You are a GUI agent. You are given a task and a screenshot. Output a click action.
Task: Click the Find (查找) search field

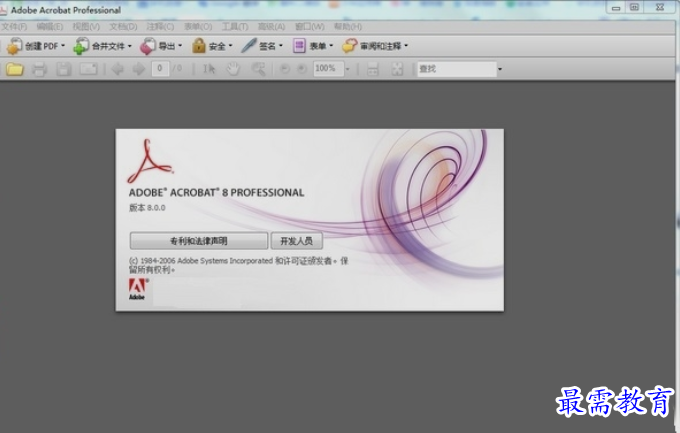click(x=456, y=69)
